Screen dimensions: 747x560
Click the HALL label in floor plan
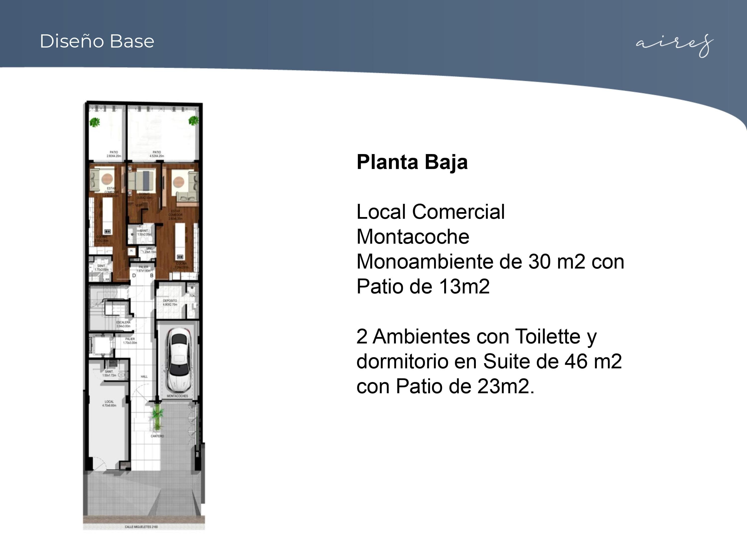(x=144, y=376)
